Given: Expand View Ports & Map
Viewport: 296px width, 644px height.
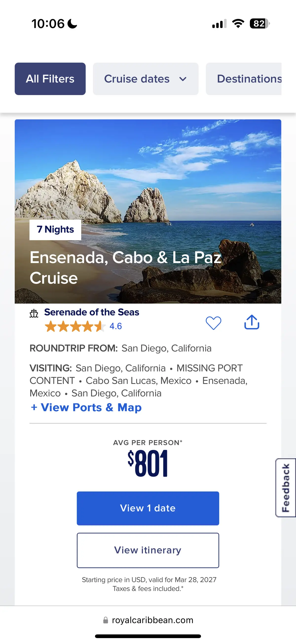Looking at the screenshot, I should (86, 408).
